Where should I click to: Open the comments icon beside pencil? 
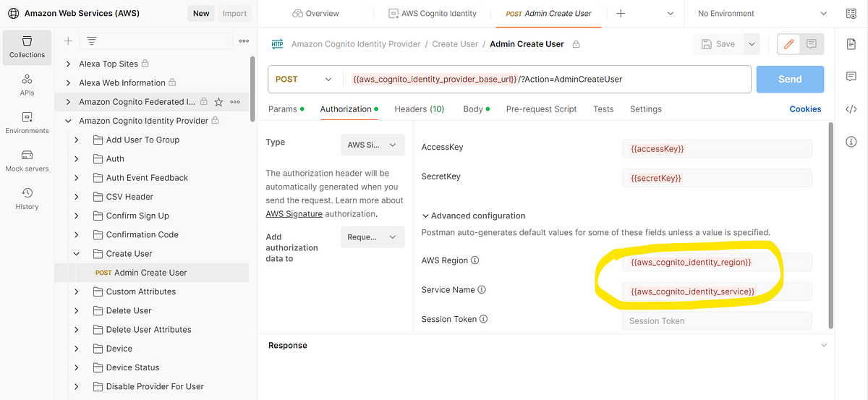click(x=812, y=44)
